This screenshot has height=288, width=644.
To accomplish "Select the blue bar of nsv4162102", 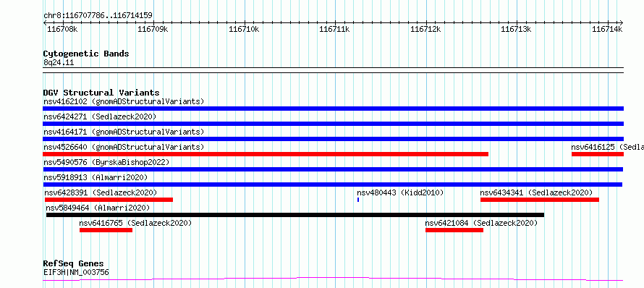I will 333,109.
